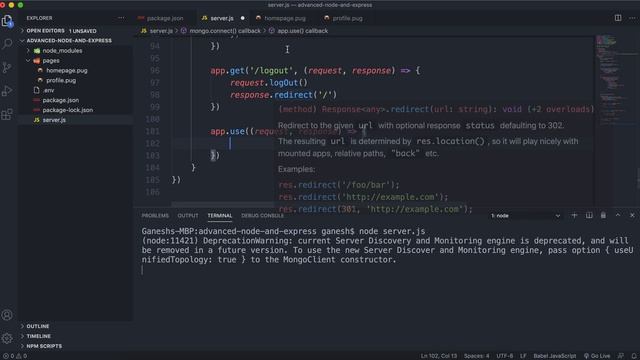Open the Output panel tab
Screen dimensions: 640x360
188,216
